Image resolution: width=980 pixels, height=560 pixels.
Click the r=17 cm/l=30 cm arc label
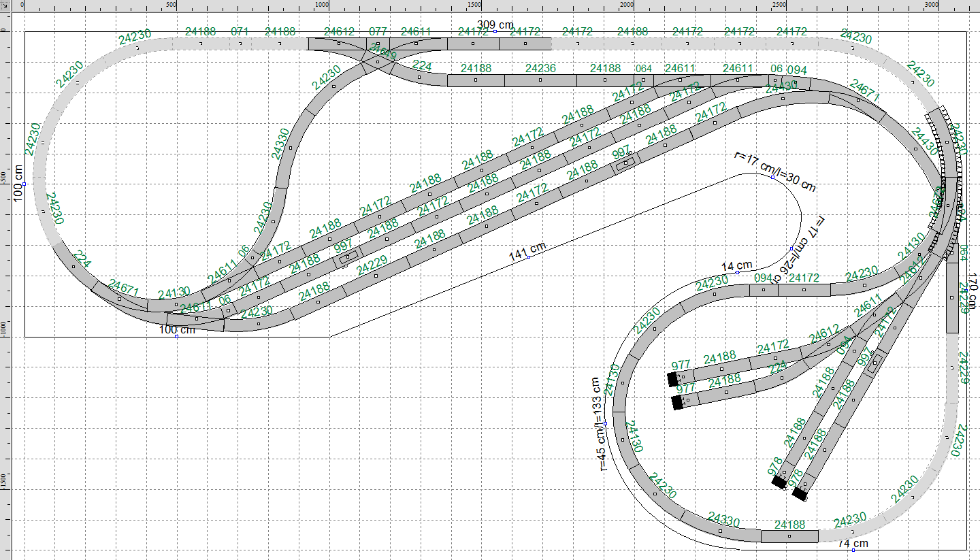pos(775,171)
